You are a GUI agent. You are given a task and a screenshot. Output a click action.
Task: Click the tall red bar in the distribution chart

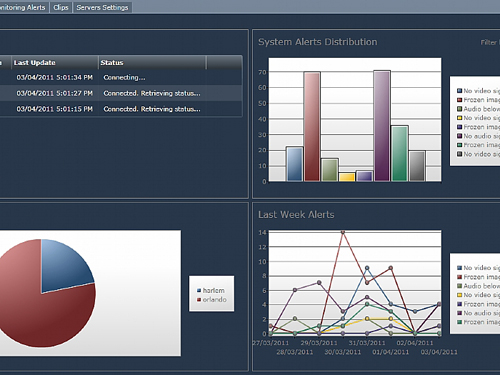click(312, 127)
